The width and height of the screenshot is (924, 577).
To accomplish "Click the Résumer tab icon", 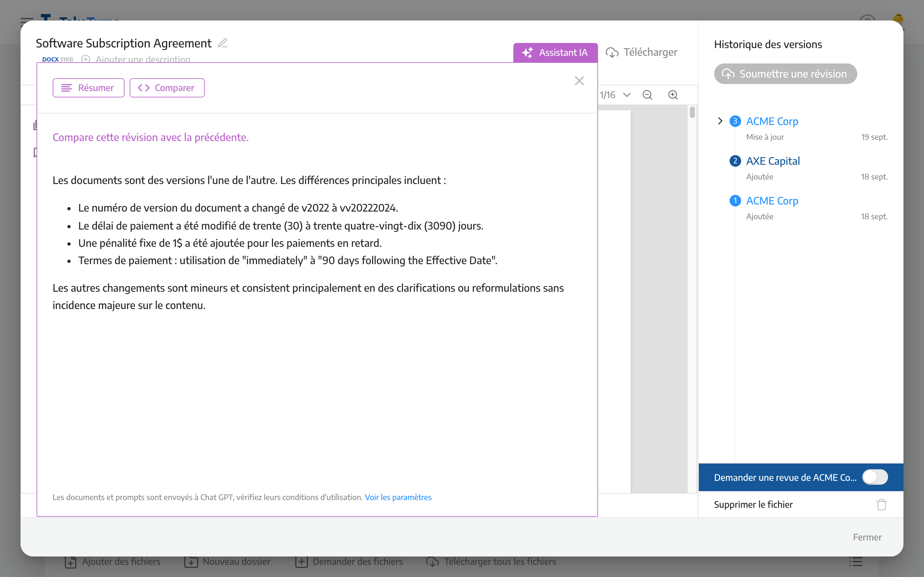I will pyautogui.click(x=66, y=87).
